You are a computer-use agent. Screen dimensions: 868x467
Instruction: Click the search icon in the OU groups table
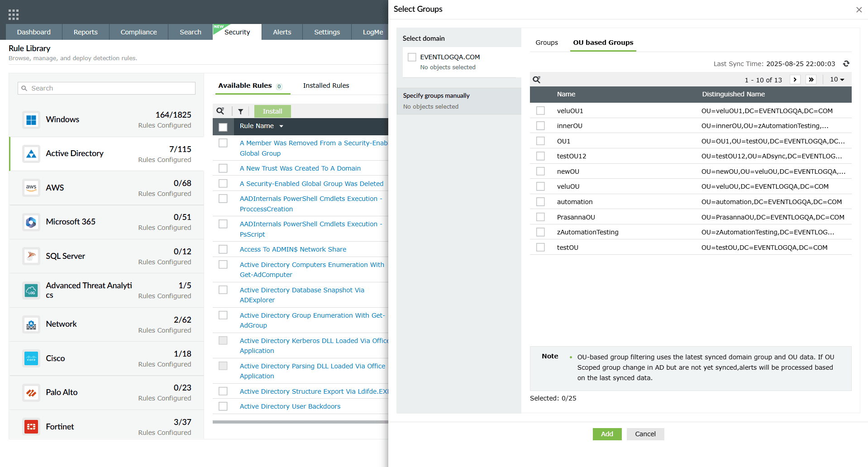coord(537,79)
